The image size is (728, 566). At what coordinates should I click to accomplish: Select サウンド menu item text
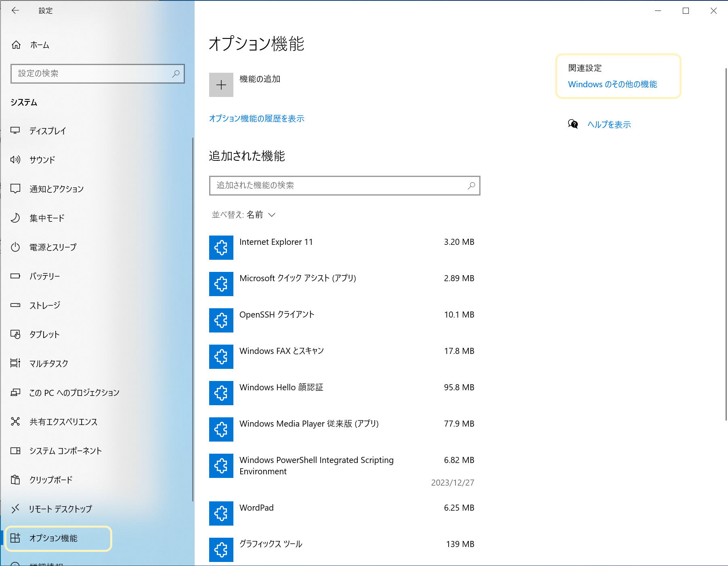pos(42,160)
